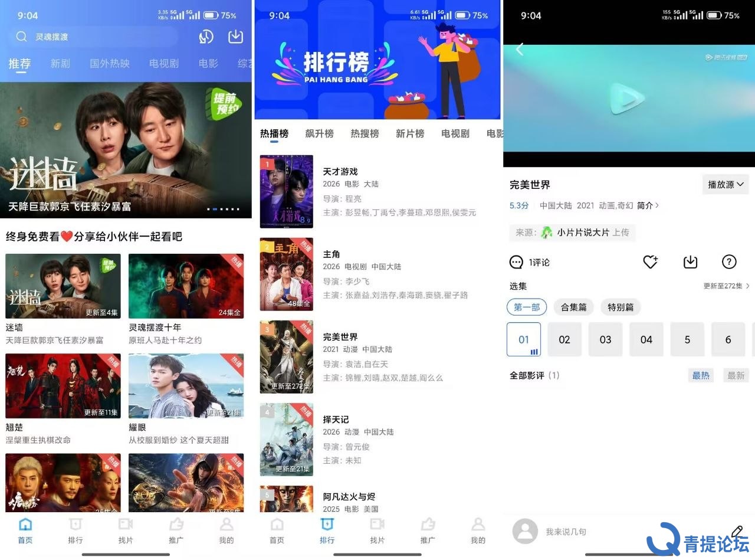The width and height of the screenshot is (755, 560).
Task: Open the 主角 ranking entry title
Action: tap(331, 254)
